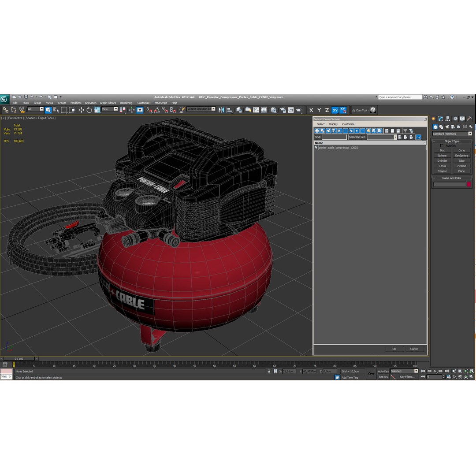
Task: Choose Rectangular Selection Region tool
Action: [64, 110]
